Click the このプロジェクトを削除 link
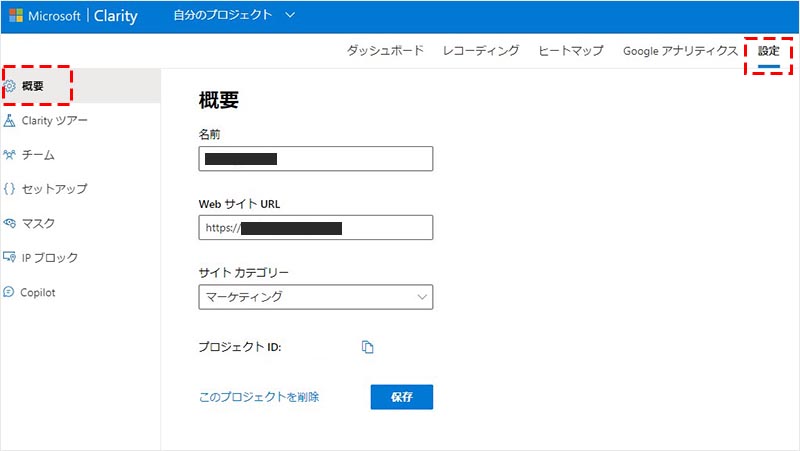 pyautogui.click(x=259, y=397)
